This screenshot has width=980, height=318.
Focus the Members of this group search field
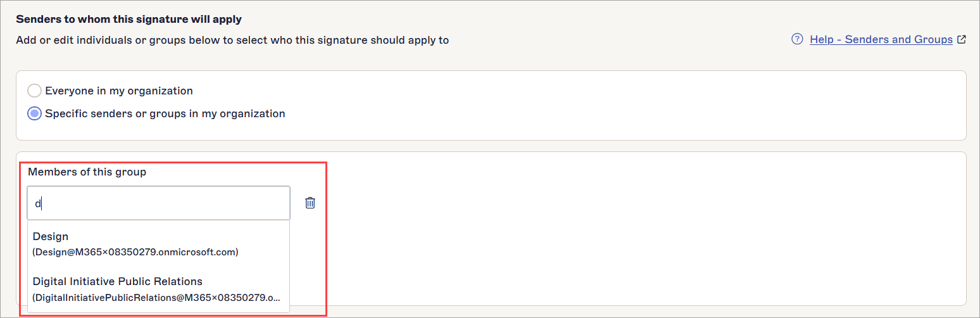click(x=159, y=203)
